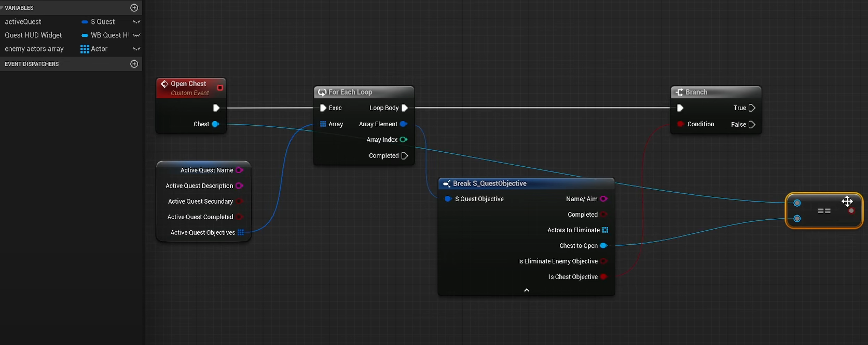This screenshot has width=868, height=345.
Task: Open the S Quest variable type dropdown
Action: pyautogui.click(x=102, y=22)
